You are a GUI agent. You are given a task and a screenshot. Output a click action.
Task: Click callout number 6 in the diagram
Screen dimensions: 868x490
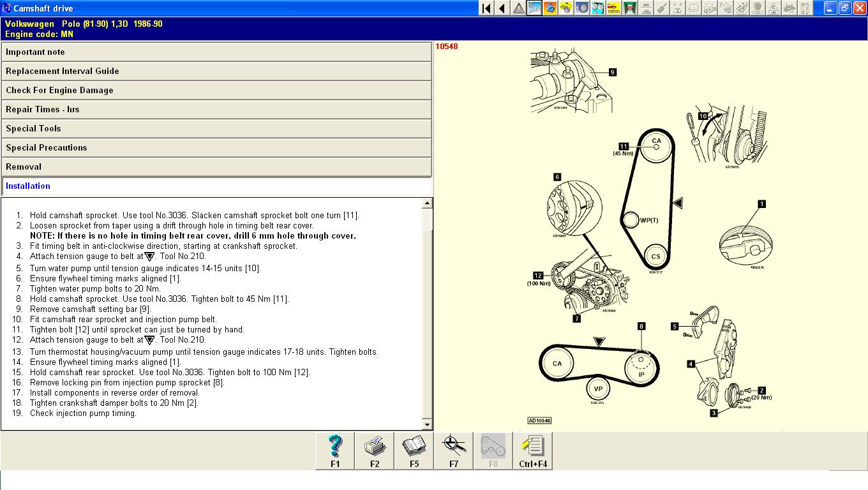click(557, 177)
